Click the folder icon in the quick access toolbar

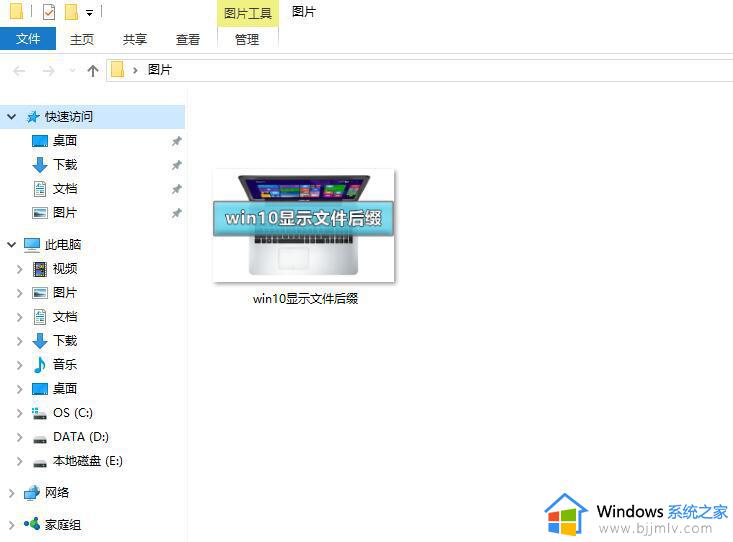[x=16, y=11]
